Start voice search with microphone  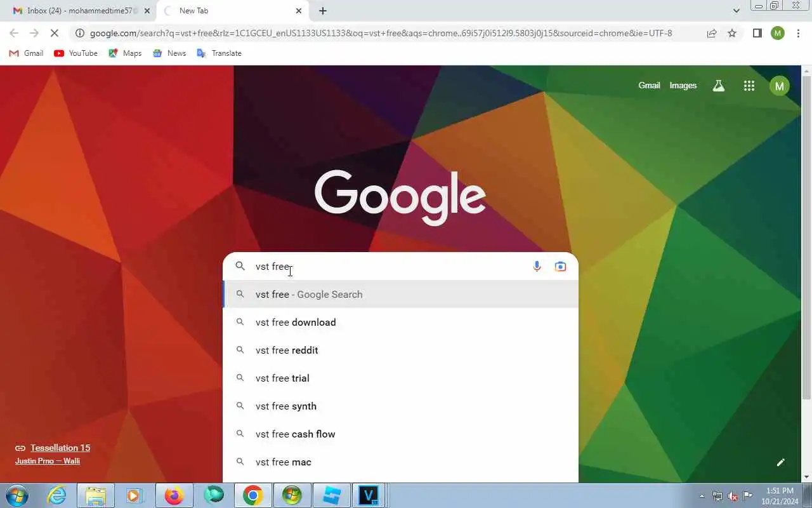point(537,267)
